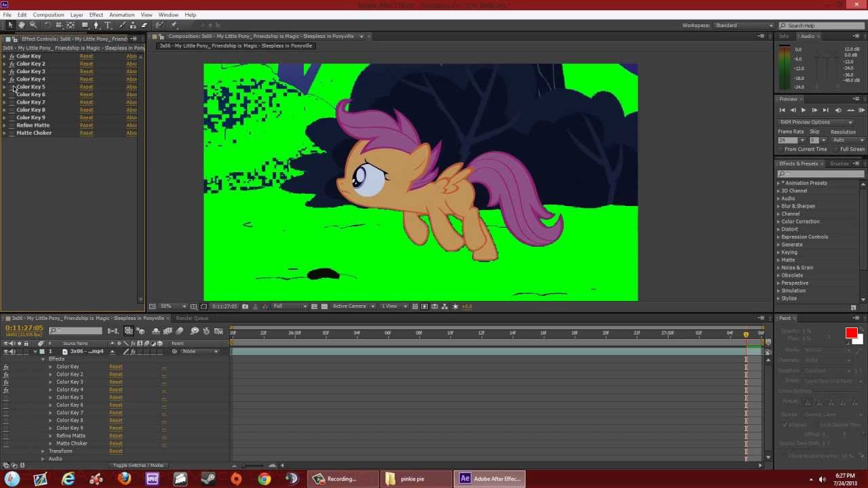Screen dimensions: 868x488
Task: Toggle transparency grid in composition viewer
Action: pyautogui.click(x=324, y=306)
